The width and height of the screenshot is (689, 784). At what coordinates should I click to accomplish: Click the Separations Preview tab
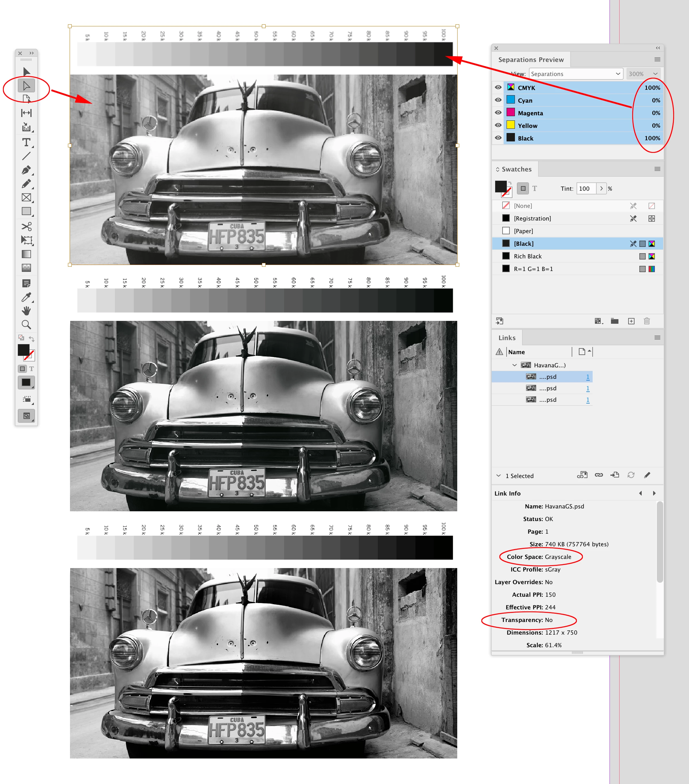pyautogui.click(x=531, y=59)
